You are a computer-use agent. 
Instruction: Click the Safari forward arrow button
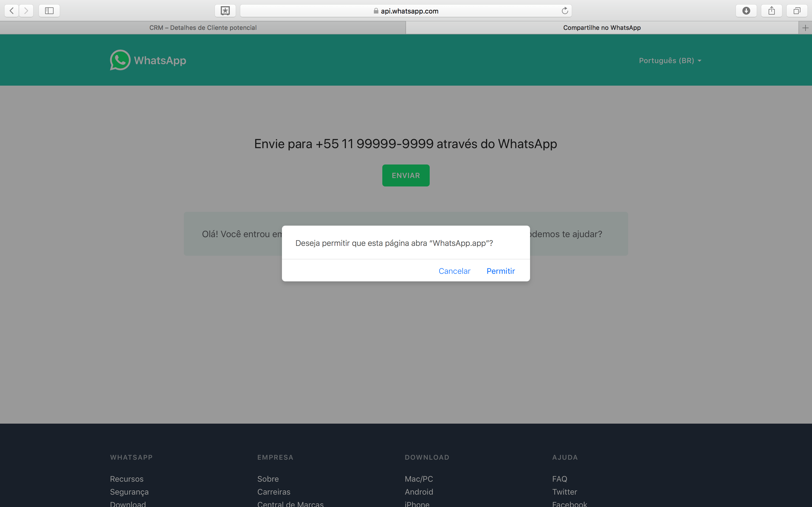tap(26, 11)
